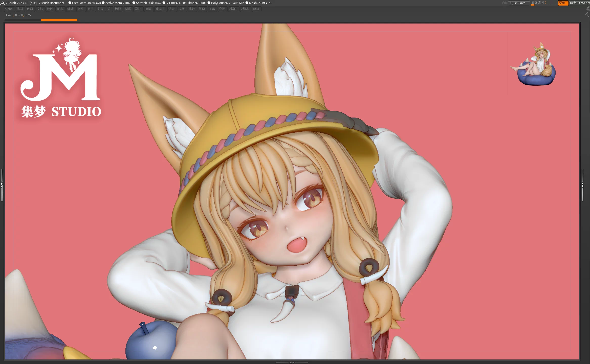590x364 pixels.
Task: Expand the right tray with divider arrows
Action: pyautogui.click(x=582, y=185)
